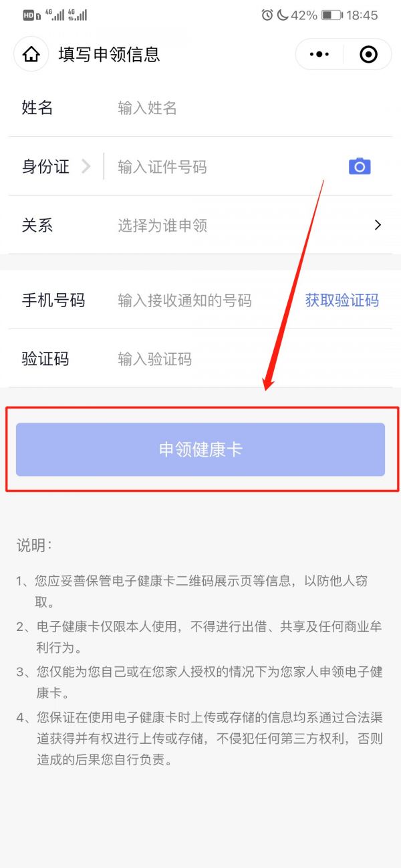Tap the 填写申领信息 page title
The width and height of the screenshot is (401, 868).
click(109, 54)
